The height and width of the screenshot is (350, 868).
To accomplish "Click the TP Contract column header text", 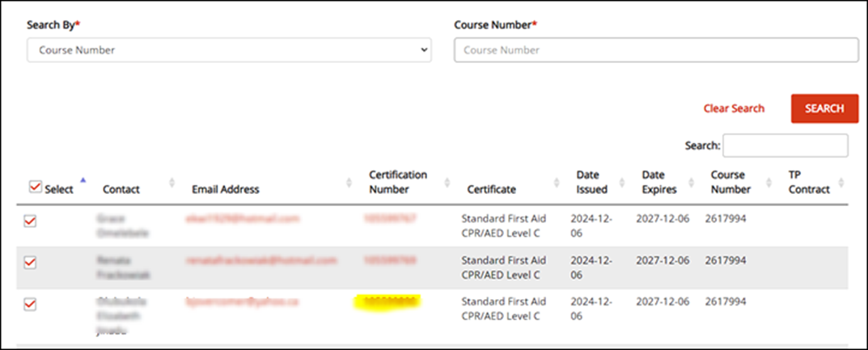I will click(x=809, y=182).
